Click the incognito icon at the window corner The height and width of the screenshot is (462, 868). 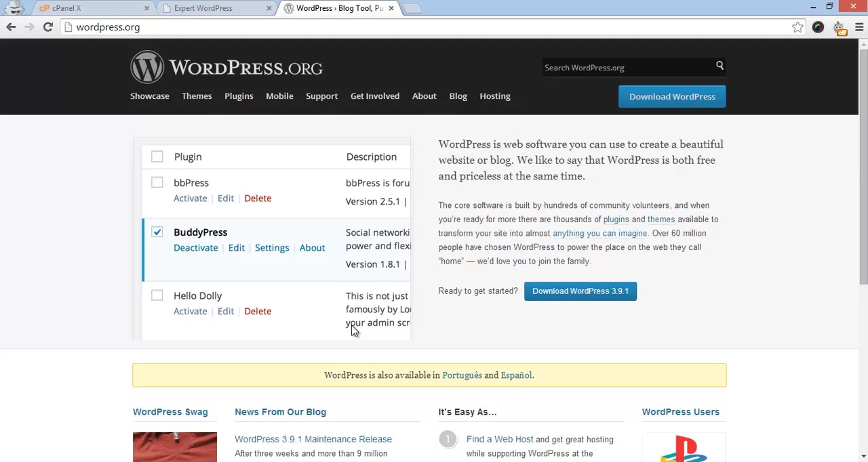[x=15, y=7]
